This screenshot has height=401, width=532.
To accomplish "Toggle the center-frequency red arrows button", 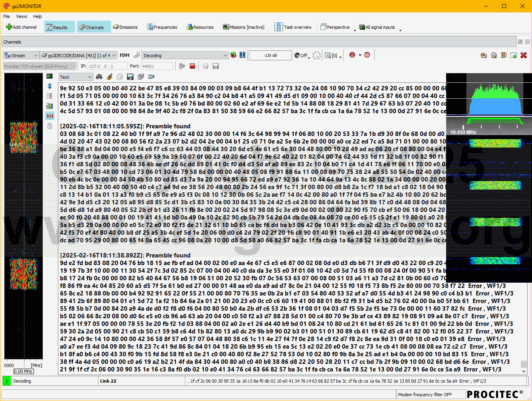I will pyautogui.click(x=50, y=116).
